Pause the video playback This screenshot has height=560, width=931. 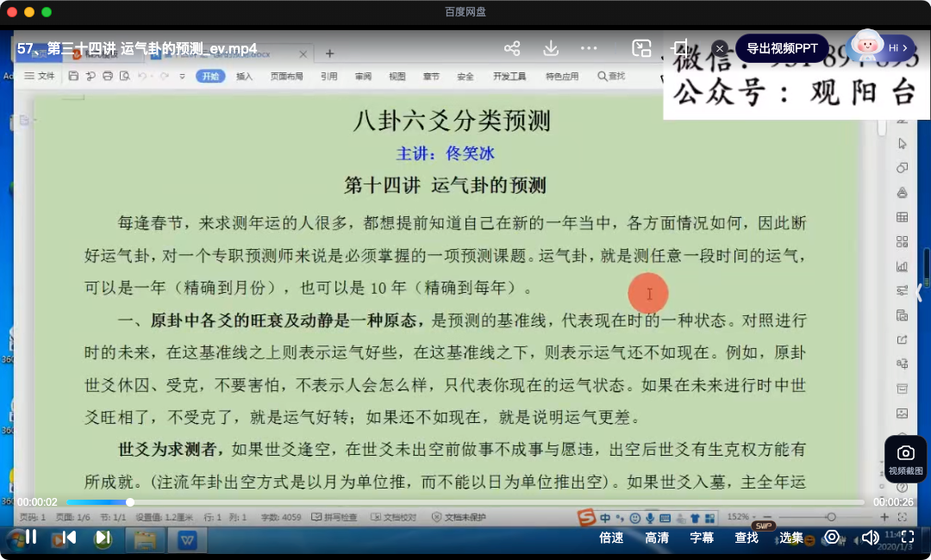(30, 538)
